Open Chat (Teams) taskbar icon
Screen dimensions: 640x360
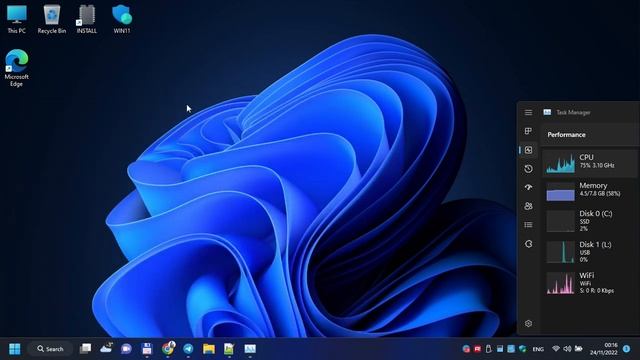[127, 349]
